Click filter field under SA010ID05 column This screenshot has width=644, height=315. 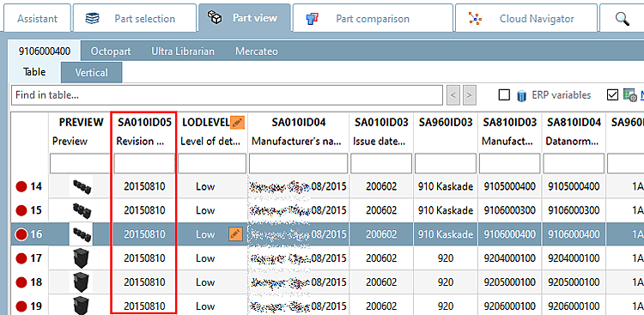click(x=144, y=164)
